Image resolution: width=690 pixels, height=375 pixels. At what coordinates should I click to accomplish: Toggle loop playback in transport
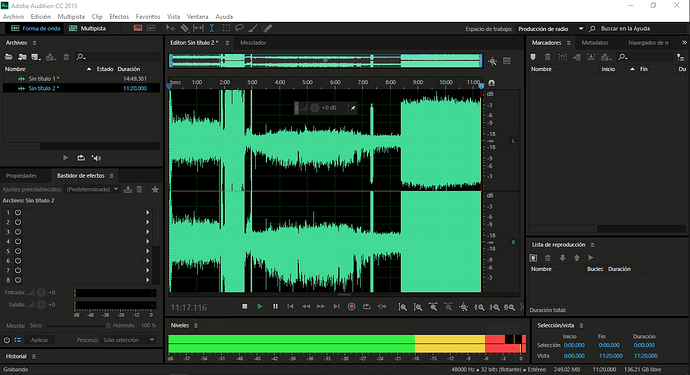pyautogui.click(x=367, y=306)
